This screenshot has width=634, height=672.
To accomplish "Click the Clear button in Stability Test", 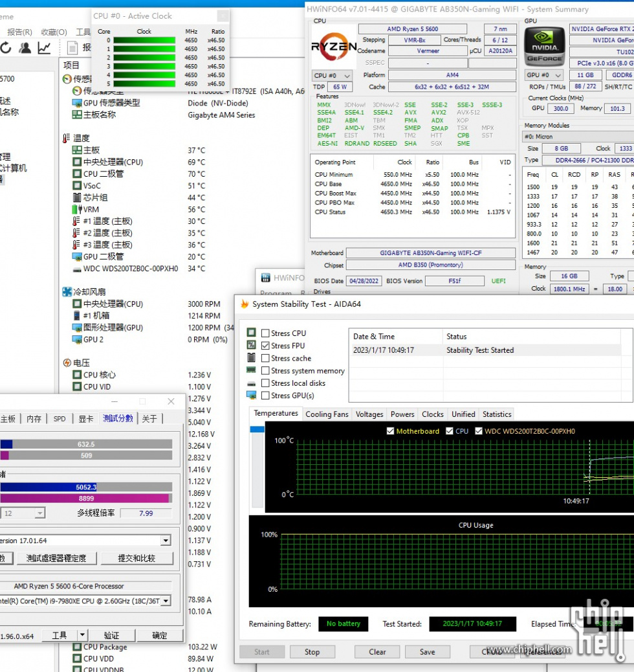I will (x=377, y=651).
